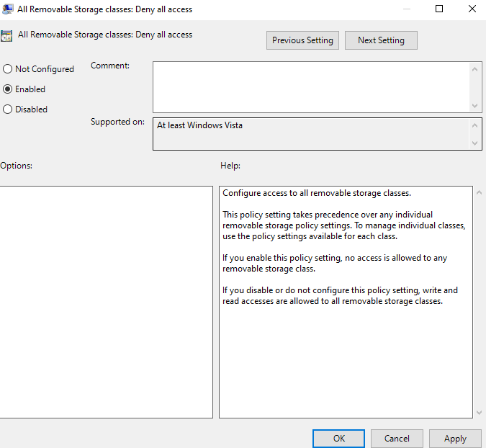The height and width of the screenshot is (448, 486).
Task: Click the policy name heading below title bar
Action: click(x=105, y=35)
